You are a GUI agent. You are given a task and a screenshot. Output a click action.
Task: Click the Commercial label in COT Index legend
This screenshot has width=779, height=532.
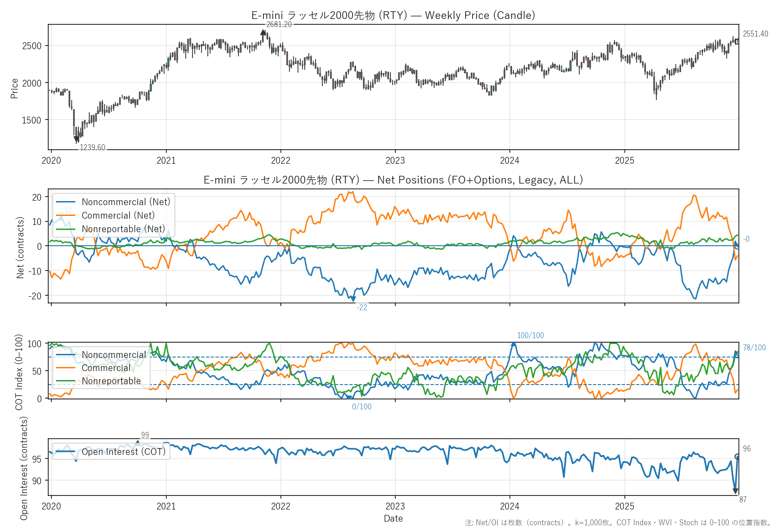pyautogui.click(x=106, y=368)
